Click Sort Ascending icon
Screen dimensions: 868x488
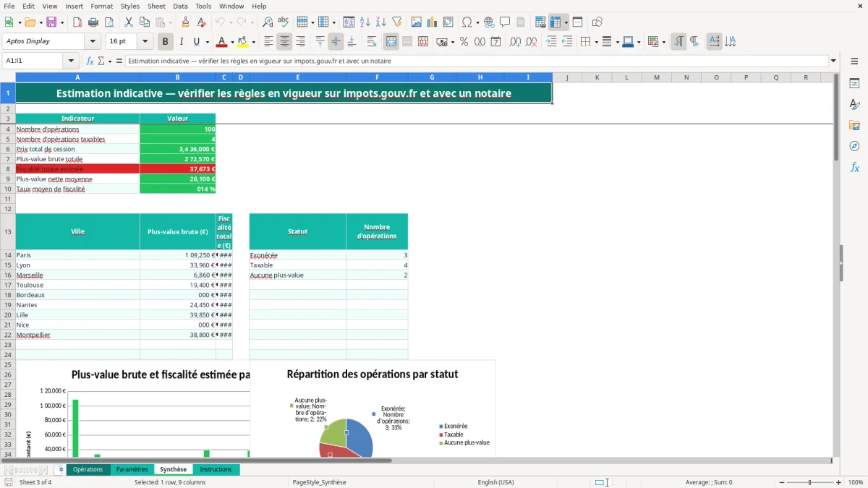(365, 22)
